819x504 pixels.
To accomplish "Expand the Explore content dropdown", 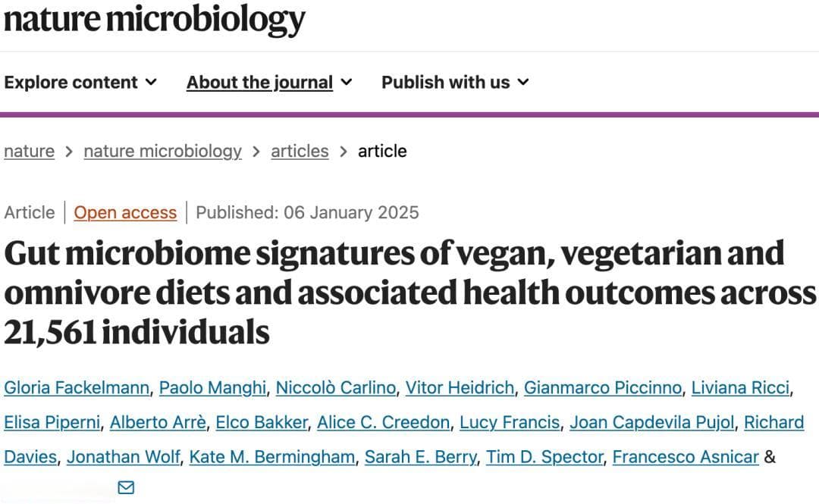I will click(x=80, y=82).
